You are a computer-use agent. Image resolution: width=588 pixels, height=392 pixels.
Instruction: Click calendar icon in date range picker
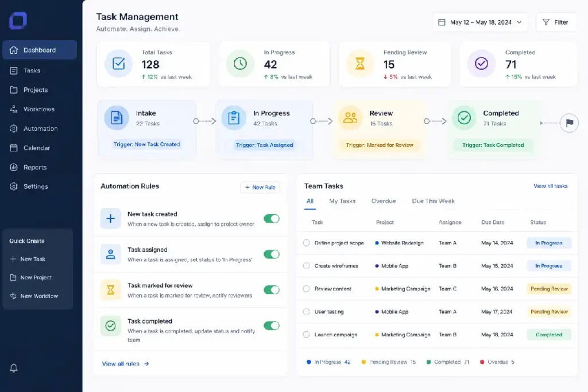coord(442,22)
